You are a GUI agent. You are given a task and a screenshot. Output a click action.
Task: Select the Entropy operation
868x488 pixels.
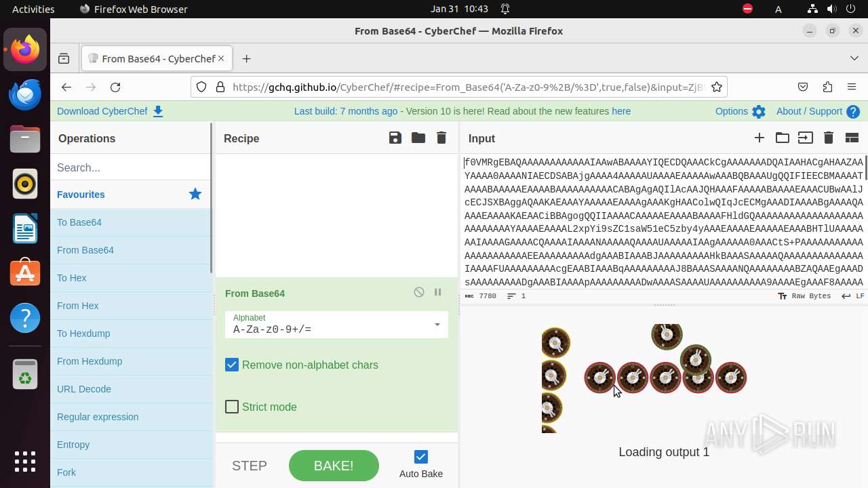pos(132,445)
